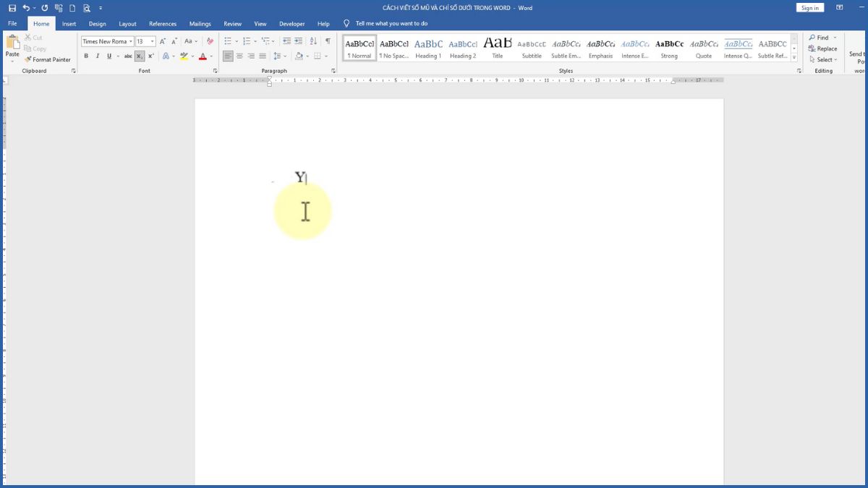Apply the yellow text highlight color
This screenshot has height=488, width=868.
(x=184, y=56)
